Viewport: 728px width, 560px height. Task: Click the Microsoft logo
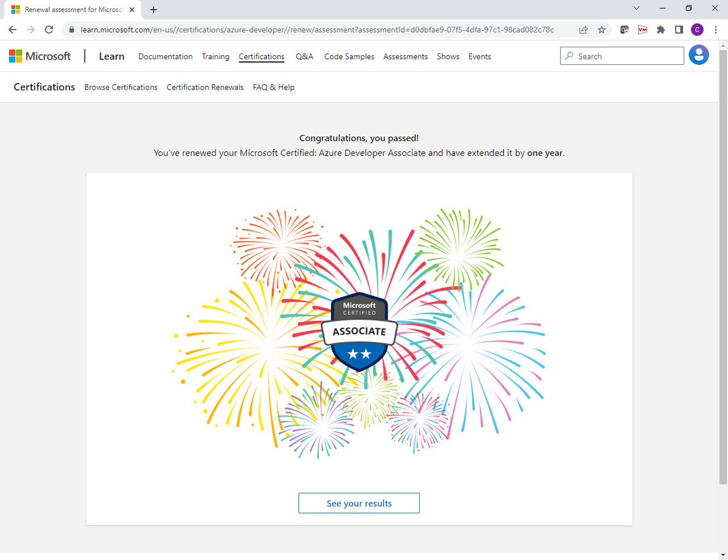[40, 56]
